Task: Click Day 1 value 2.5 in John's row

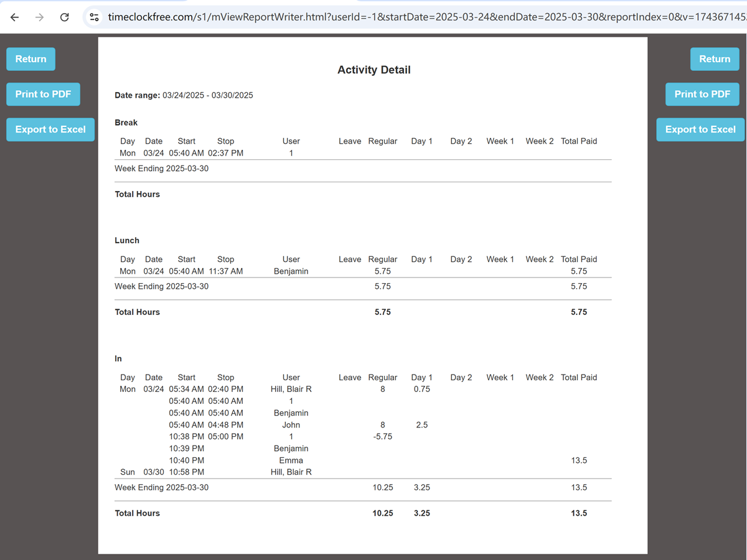Action: pos(422,425)
